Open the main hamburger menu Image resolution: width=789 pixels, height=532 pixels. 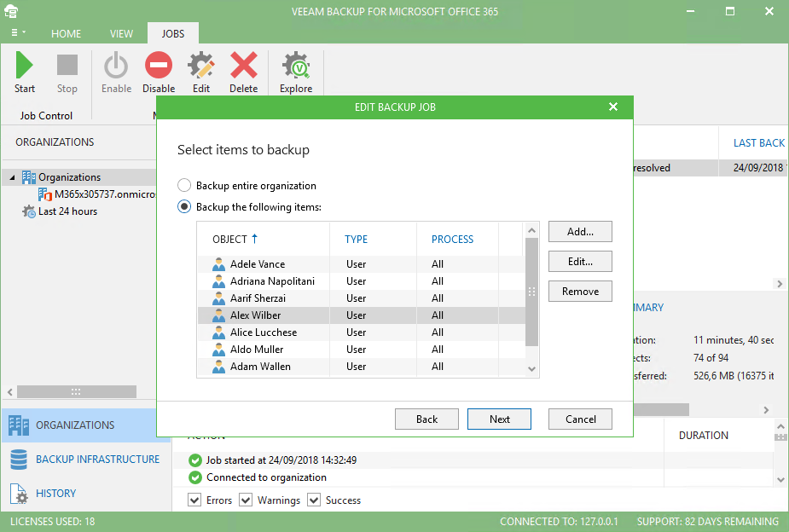click(17, 32)
